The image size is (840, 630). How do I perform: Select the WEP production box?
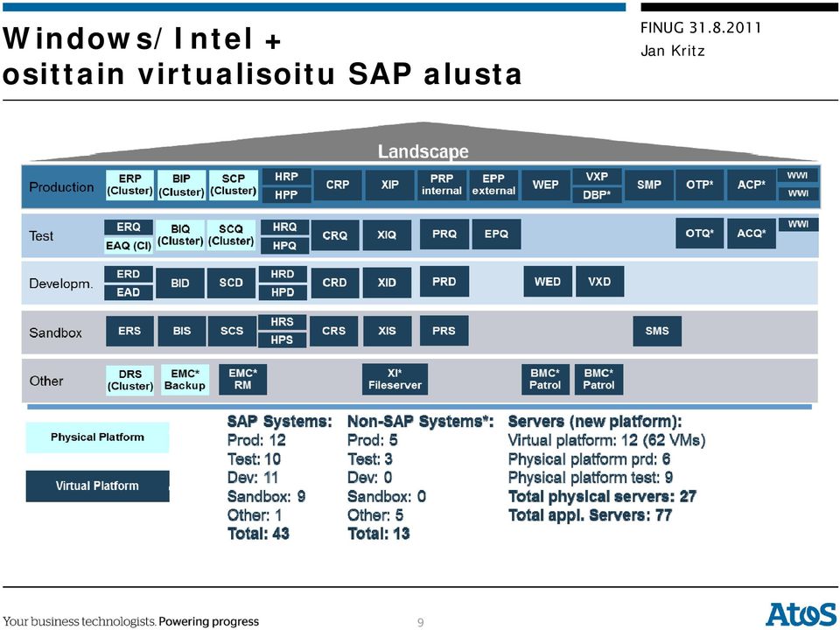[545, 185]
